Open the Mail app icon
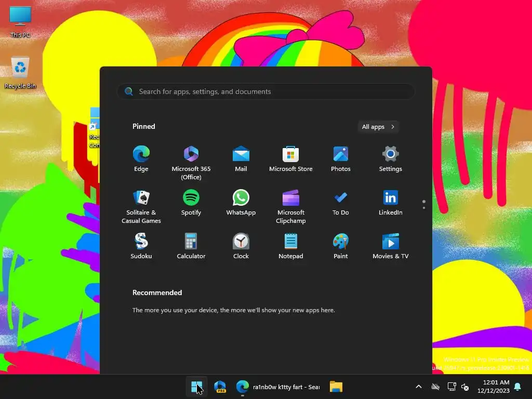Viewport: 532px width, 399px height. pyautogui.click(x=241, y=159)
